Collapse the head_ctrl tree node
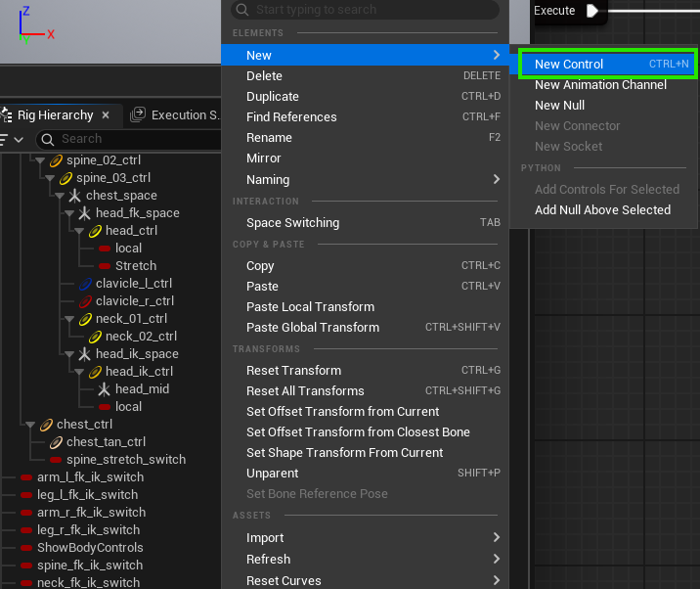Screen dimensions: 700x589 point(80,231)
